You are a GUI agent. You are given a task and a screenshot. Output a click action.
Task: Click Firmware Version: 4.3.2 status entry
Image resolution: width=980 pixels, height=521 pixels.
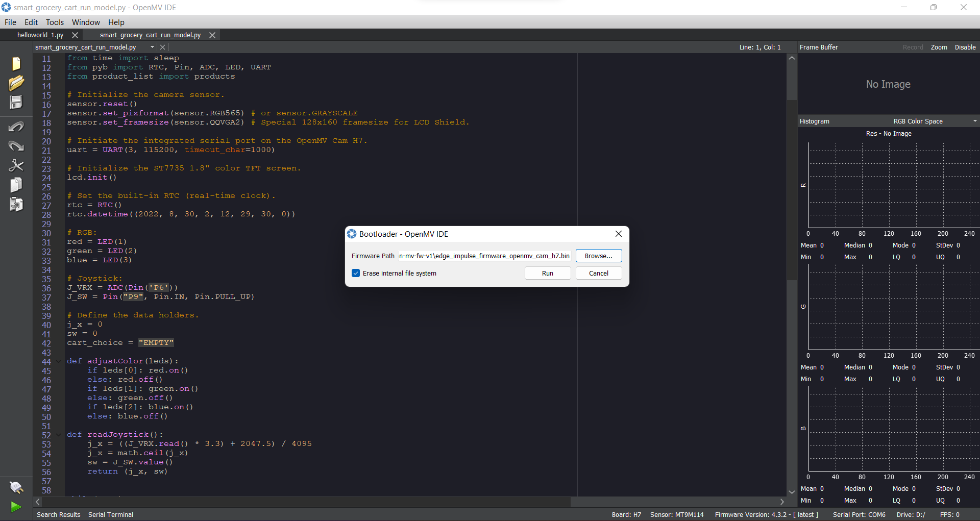[x=767, y=514]
